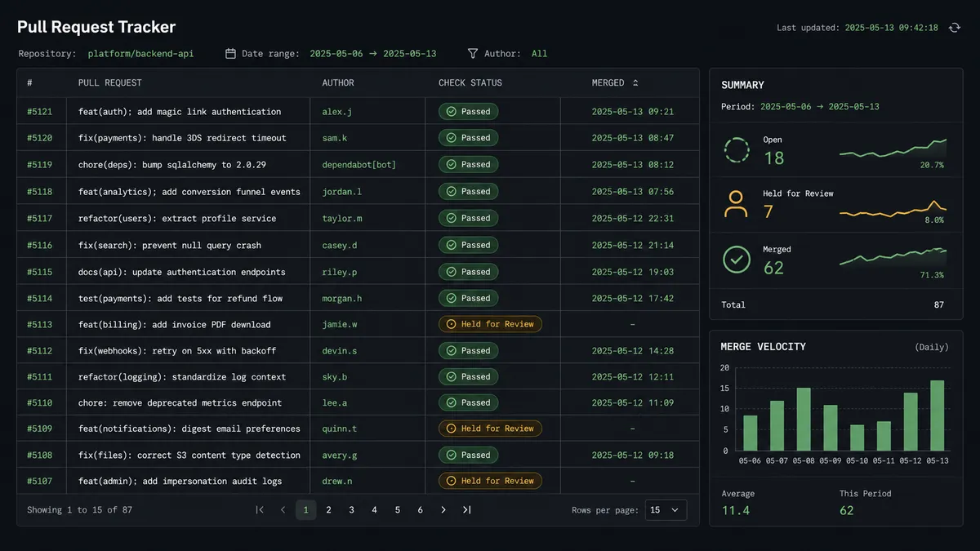Click title 'fix(payments): handle 3DS redirect timeout'
This screenshot has height=551, width=980.
click(182, 138)
